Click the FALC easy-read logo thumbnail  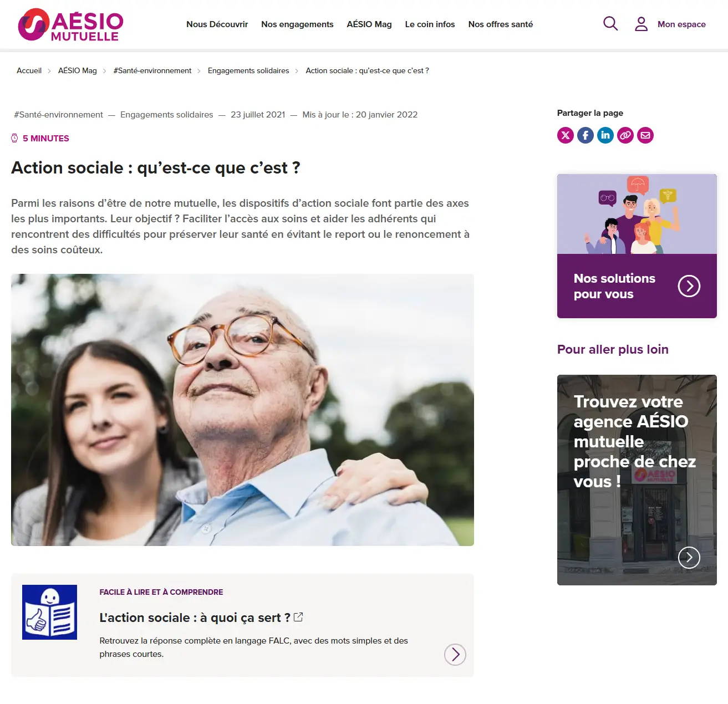[49, 612]
